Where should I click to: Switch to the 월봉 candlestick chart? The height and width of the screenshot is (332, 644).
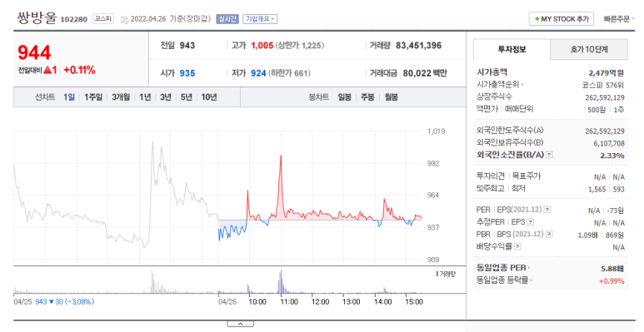coord(391,97)
